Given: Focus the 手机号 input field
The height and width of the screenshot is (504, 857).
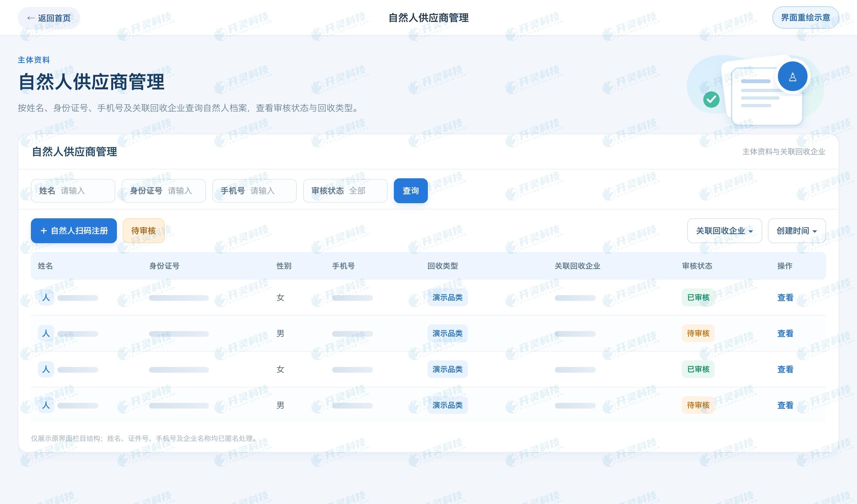Looking at the screenshot, I should 254,191.
